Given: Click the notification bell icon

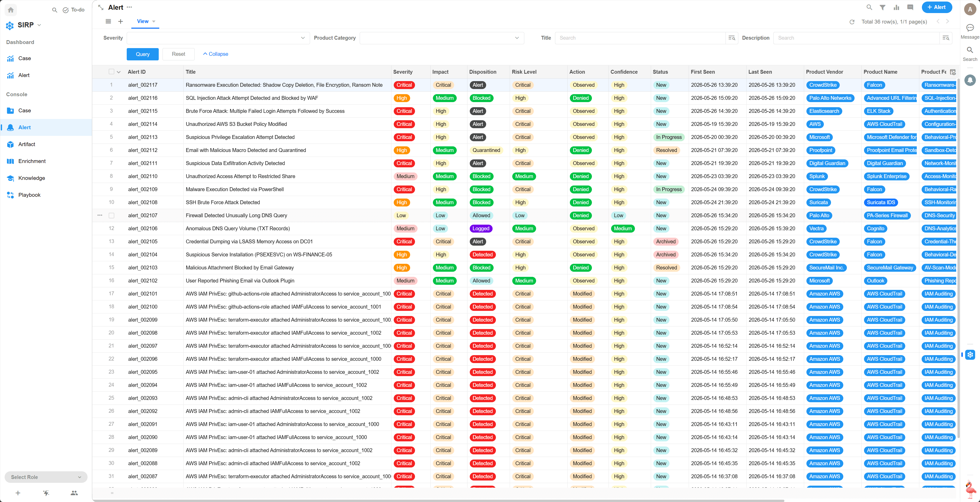Looking at the screenshot, I should (x=970, y=80).
